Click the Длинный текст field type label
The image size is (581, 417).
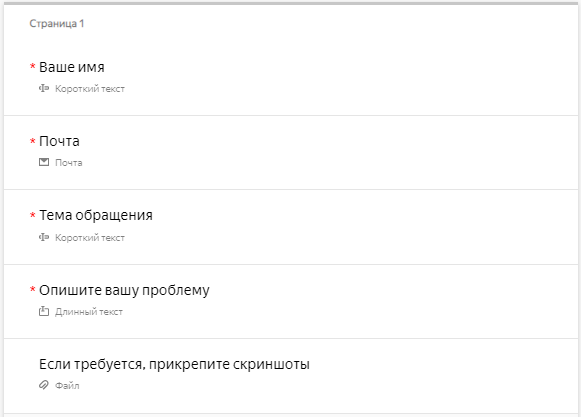[89, 312]
